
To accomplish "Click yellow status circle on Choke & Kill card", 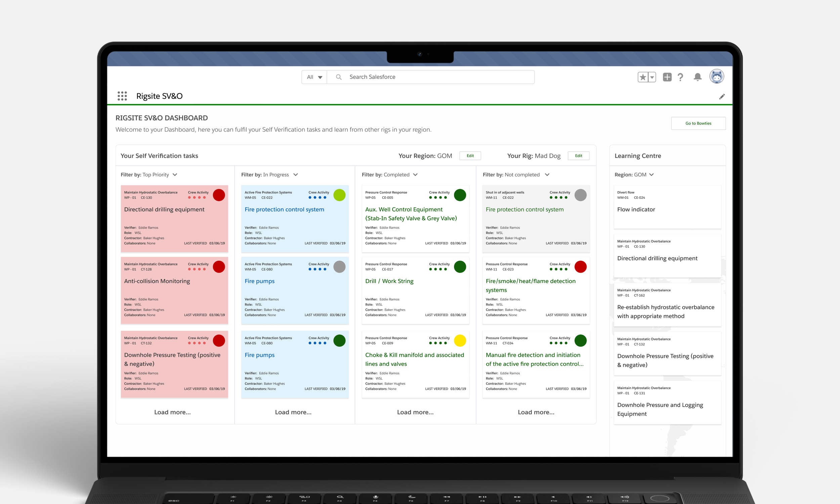I will [460, 341].
